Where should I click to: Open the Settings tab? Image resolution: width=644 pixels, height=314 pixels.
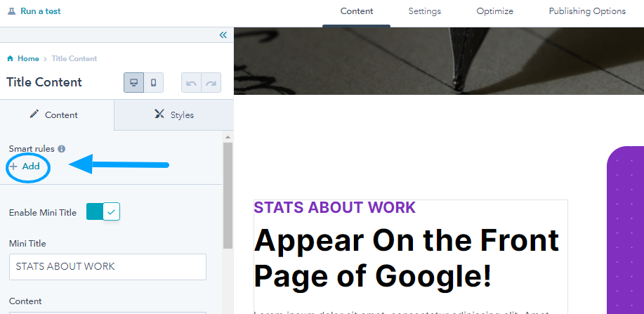pos(424,11)
